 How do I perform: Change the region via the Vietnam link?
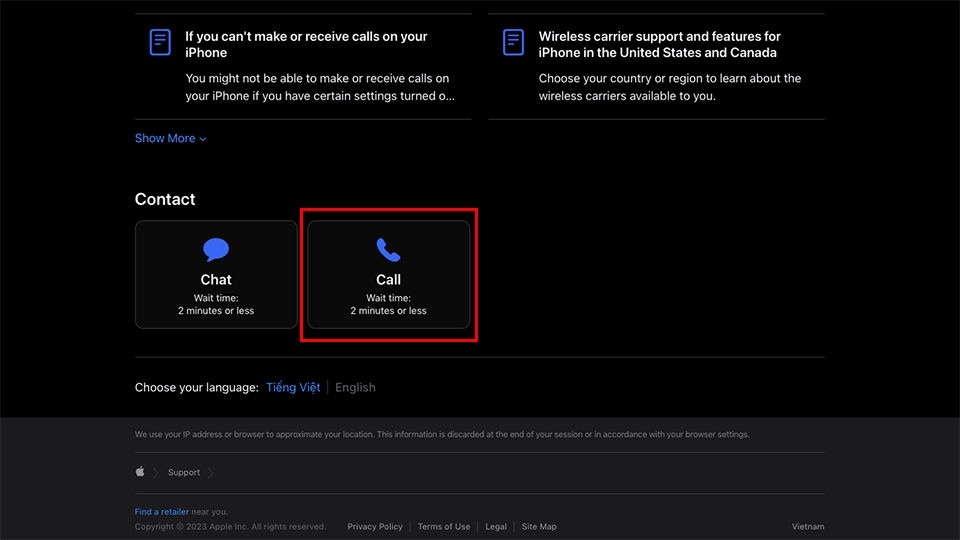click(x=808, y=526)
